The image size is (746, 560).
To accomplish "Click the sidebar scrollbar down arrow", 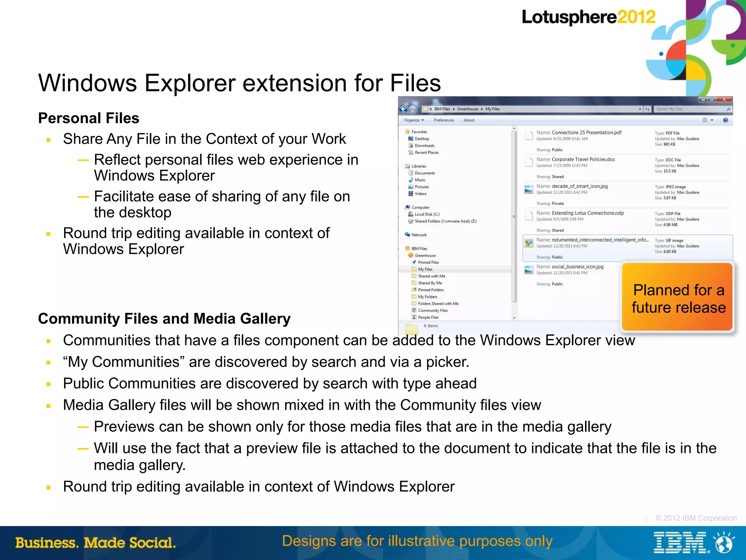I will click(x=514, y=318).
